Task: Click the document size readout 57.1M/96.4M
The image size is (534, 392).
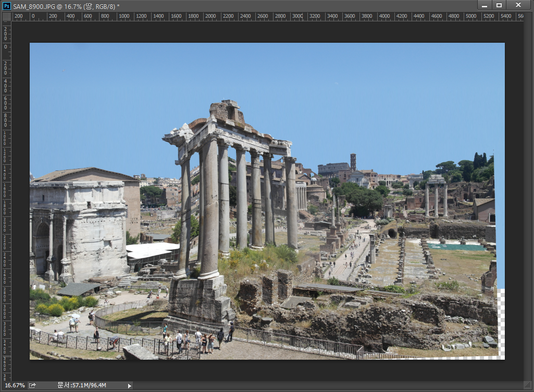Action: point(82,385)
